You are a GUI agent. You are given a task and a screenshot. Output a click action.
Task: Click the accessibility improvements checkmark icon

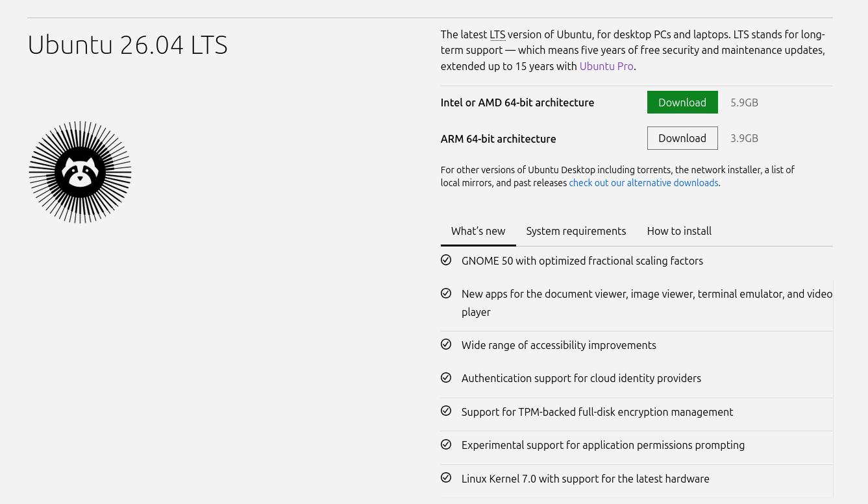click(x=446, y=344)
